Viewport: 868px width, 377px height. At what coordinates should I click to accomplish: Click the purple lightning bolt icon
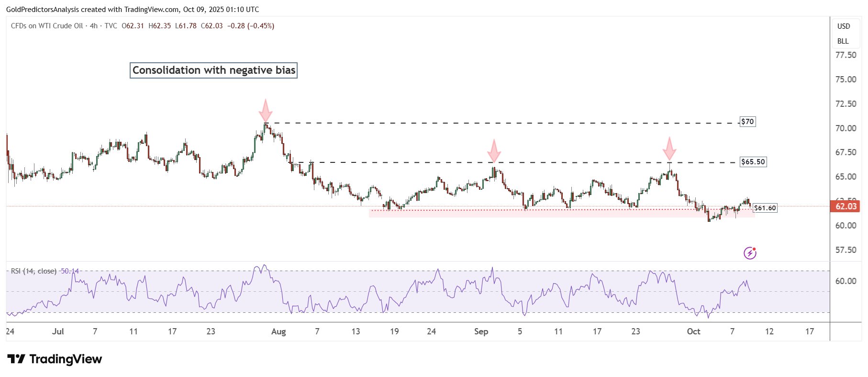tap(750, 253)
